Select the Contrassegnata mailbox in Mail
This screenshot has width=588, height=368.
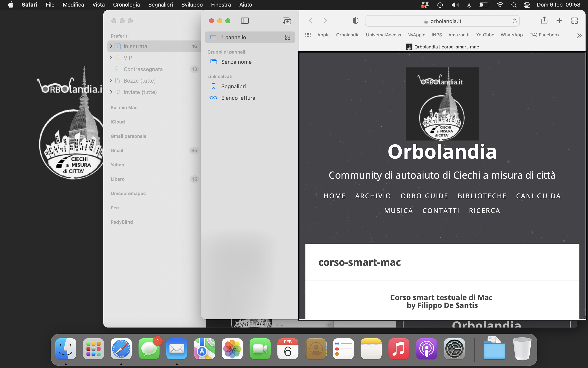(154, 69)
